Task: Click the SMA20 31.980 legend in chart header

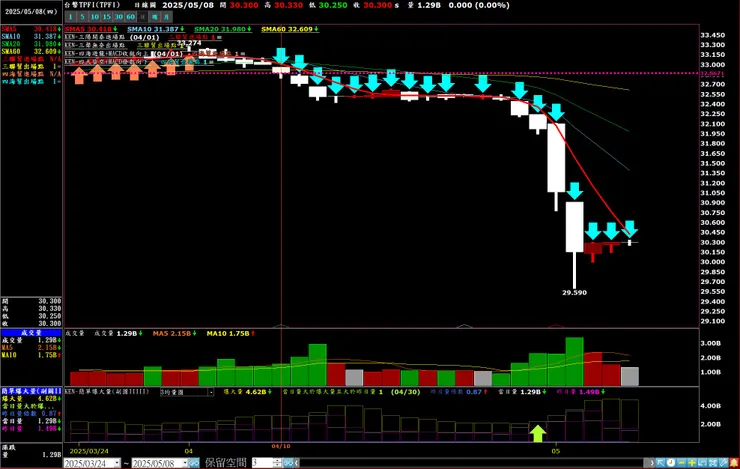Action: pos(223,29)
